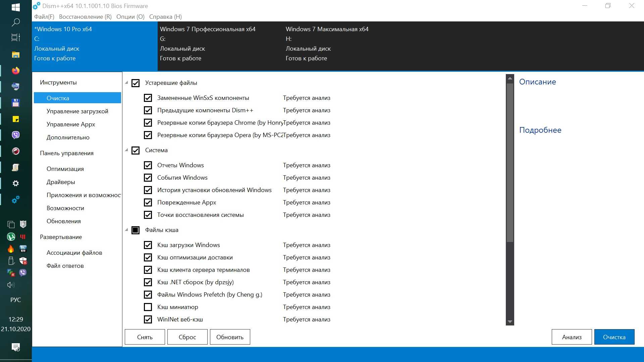Open the Восстановление (R) menu

pyautogui.click(x=85, y=17)
